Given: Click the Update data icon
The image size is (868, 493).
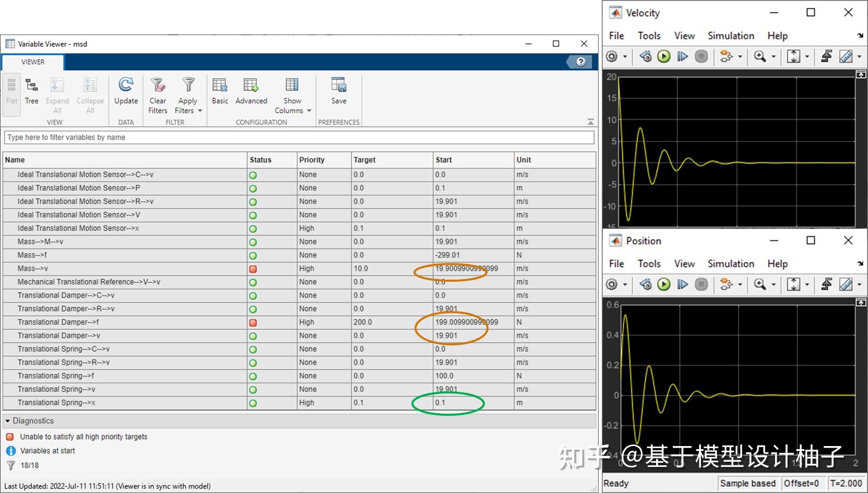Looking at the screenshot, I should [x=125, y=93].
